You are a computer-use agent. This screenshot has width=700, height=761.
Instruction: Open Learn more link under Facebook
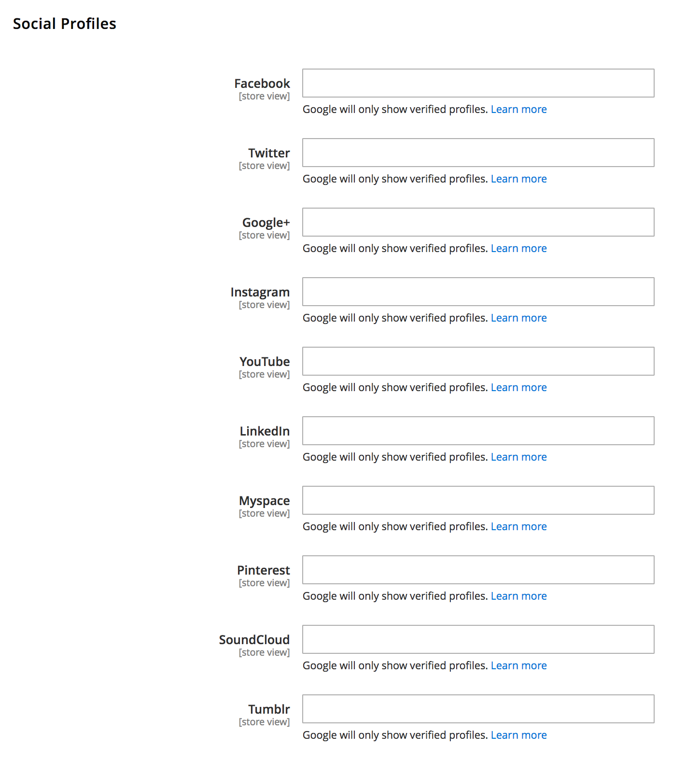[x=518, y=109]
